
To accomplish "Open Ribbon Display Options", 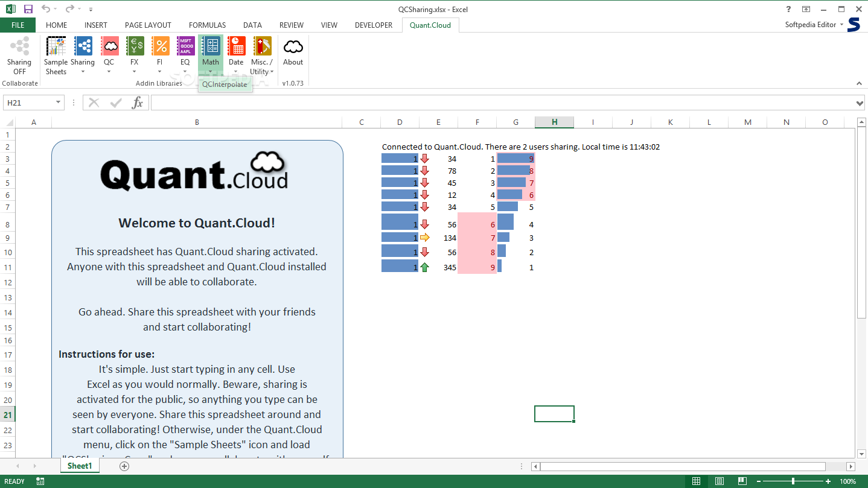I will pos(806,9).
